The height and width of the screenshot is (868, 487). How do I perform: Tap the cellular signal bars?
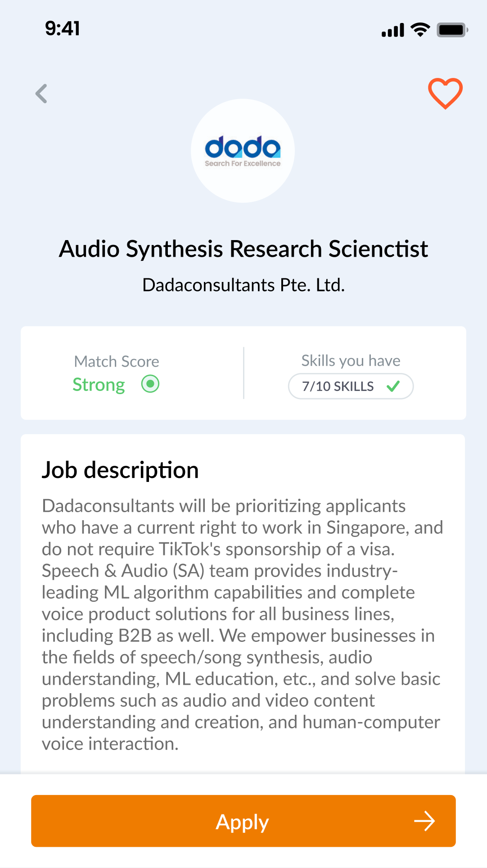point(393,30)
